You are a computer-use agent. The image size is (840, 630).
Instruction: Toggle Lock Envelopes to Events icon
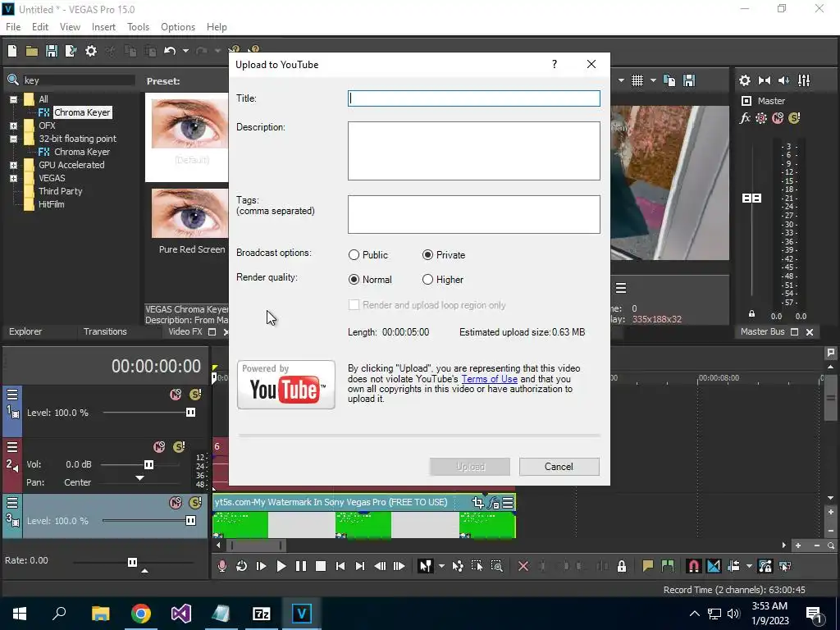click(x=765, y=566)
